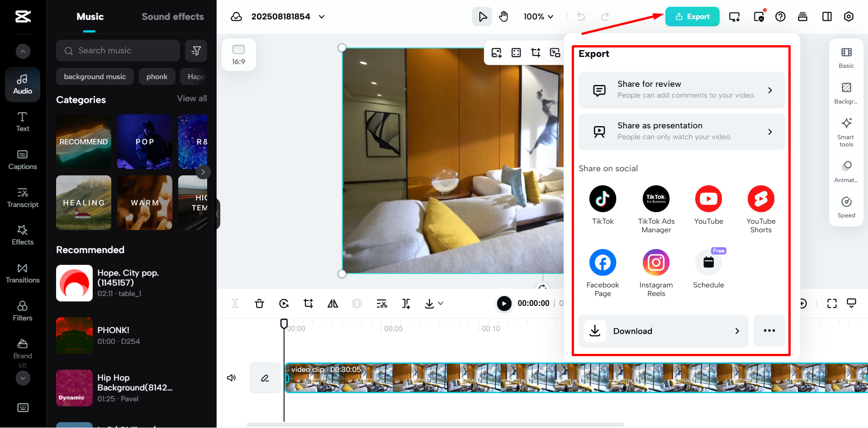Switch to the Music tab
This screenshot has height=428, width=868.
click(90, 17)
